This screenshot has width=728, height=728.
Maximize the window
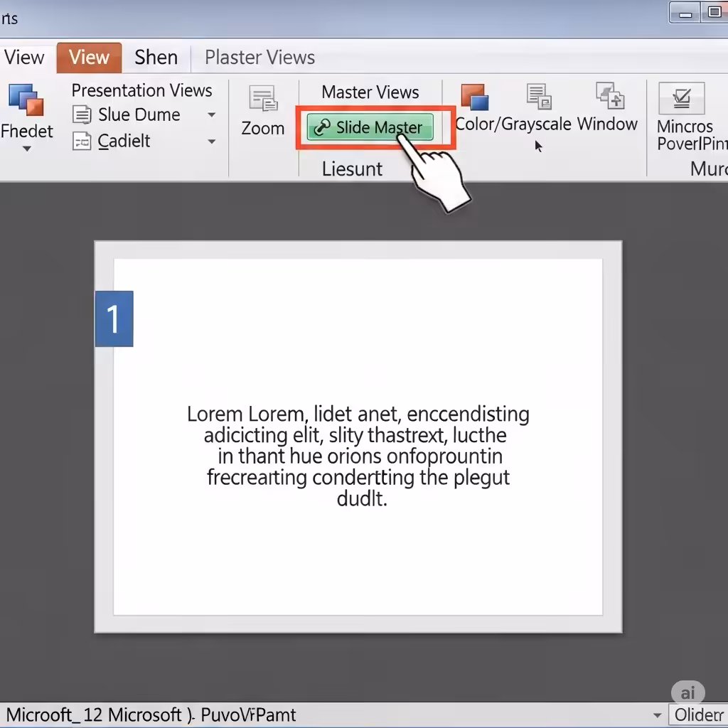tap(714, 11)
